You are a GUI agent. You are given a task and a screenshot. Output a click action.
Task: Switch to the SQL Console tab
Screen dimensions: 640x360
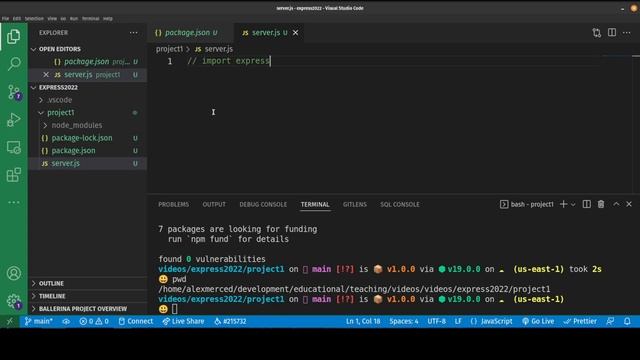(400, 204)
